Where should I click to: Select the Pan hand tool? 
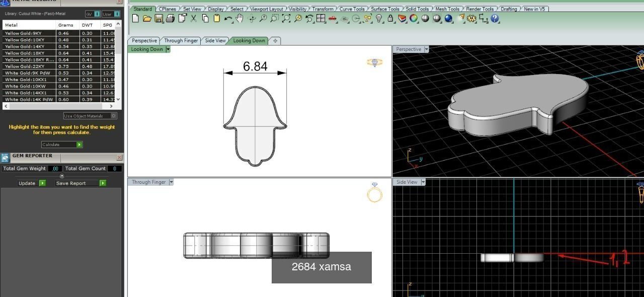[x=240, y=19]
